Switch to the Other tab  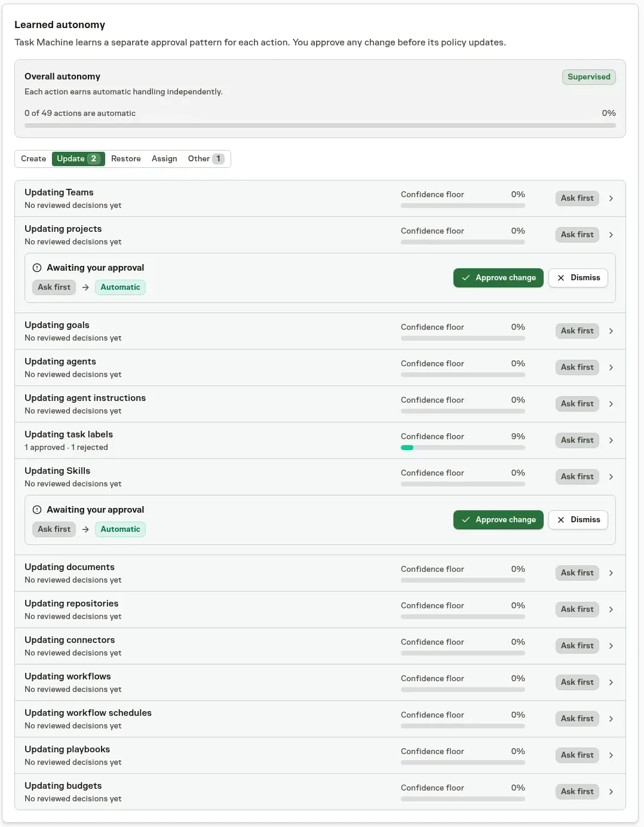click(x=206, y=159)
